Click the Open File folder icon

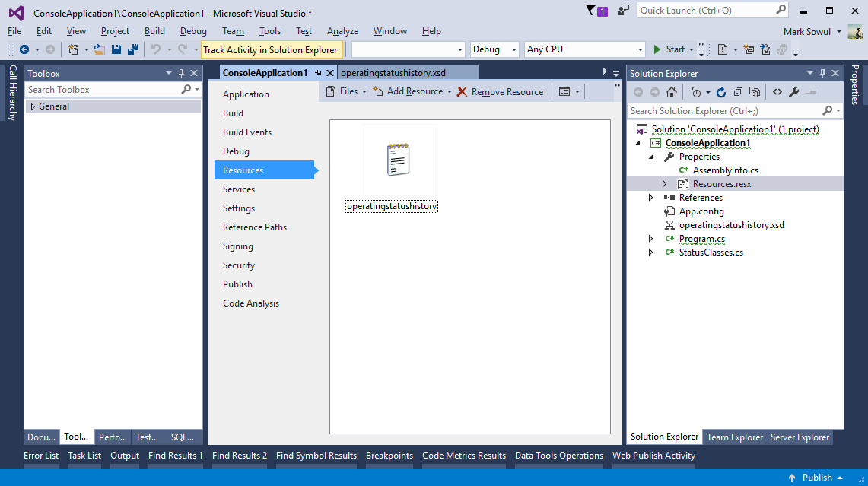tap(100, 50)
